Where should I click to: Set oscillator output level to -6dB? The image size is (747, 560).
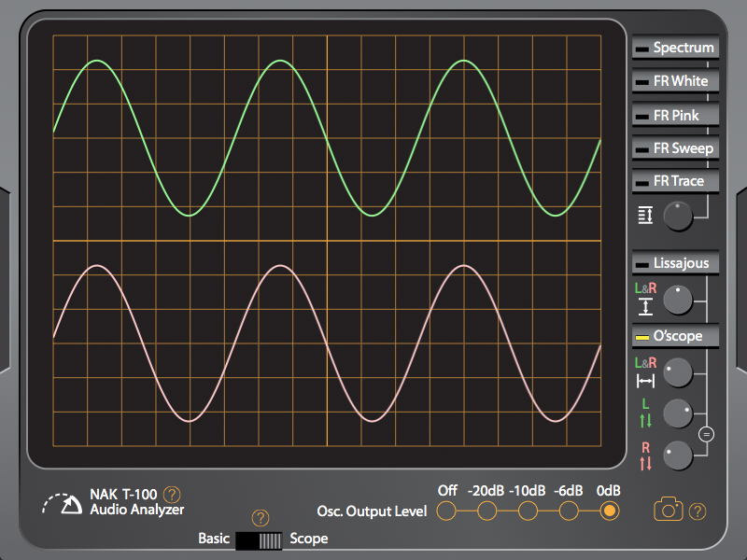569,511
